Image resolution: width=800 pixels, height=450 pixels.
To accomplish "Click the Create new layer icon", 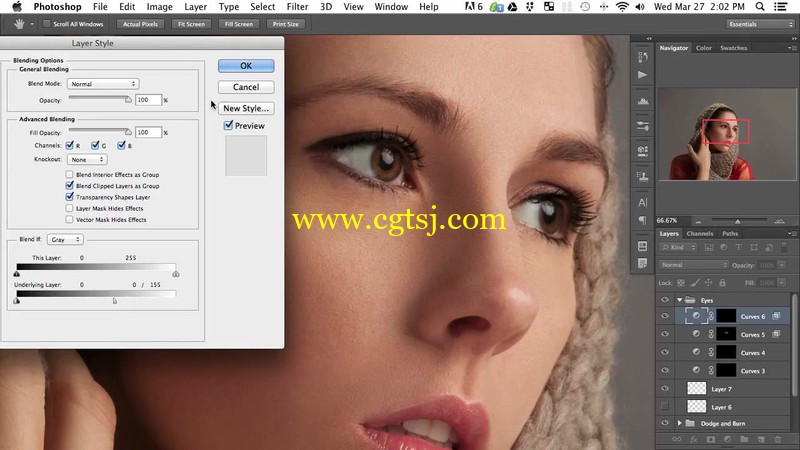I will coord(761,439).
